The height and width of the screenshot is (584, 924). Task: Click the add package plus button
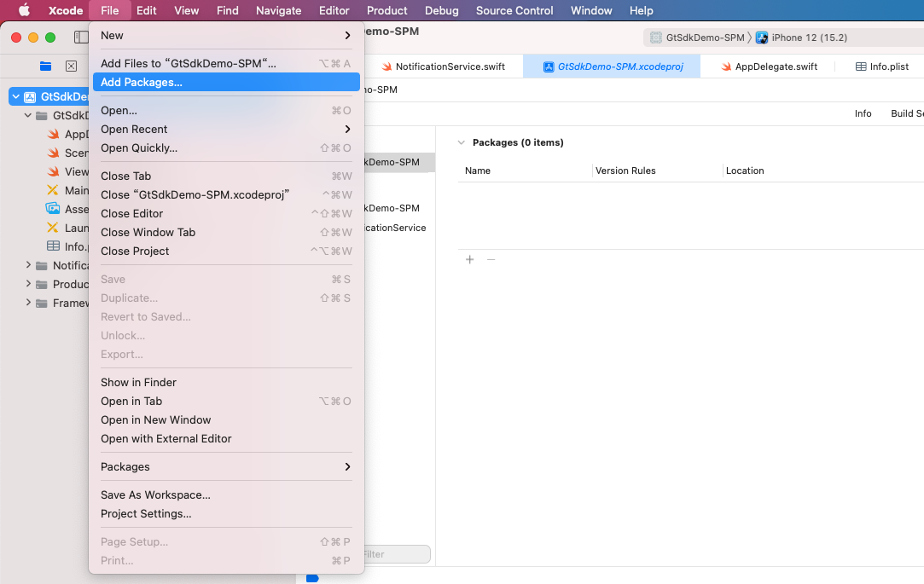[x=469, y=259]
